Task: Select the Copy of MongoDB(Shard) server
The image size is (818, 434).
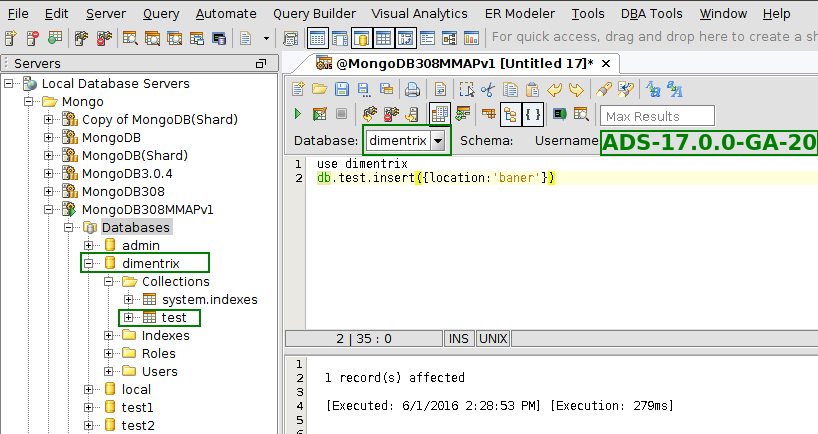Action: tap(160, 119)
